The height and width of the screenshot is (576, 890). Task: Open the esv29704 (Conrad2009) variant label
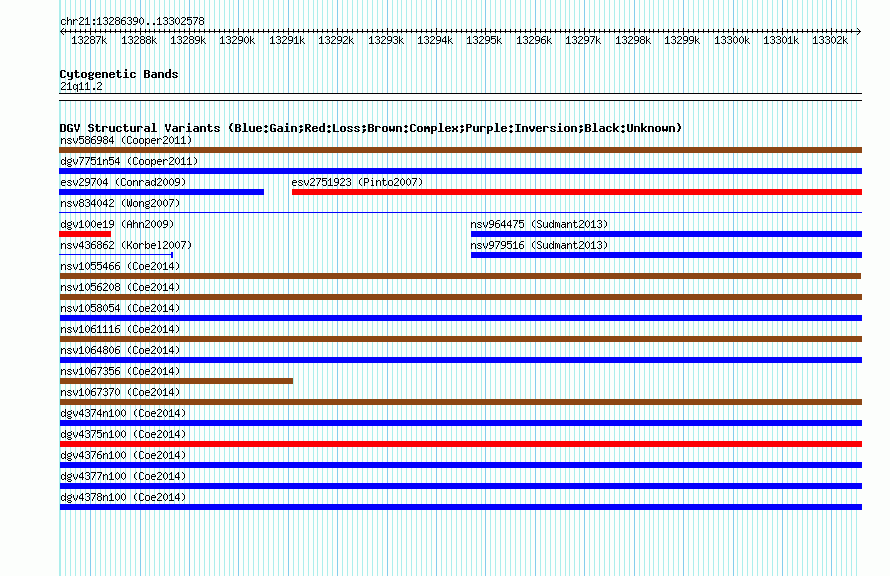coord(123,182)
